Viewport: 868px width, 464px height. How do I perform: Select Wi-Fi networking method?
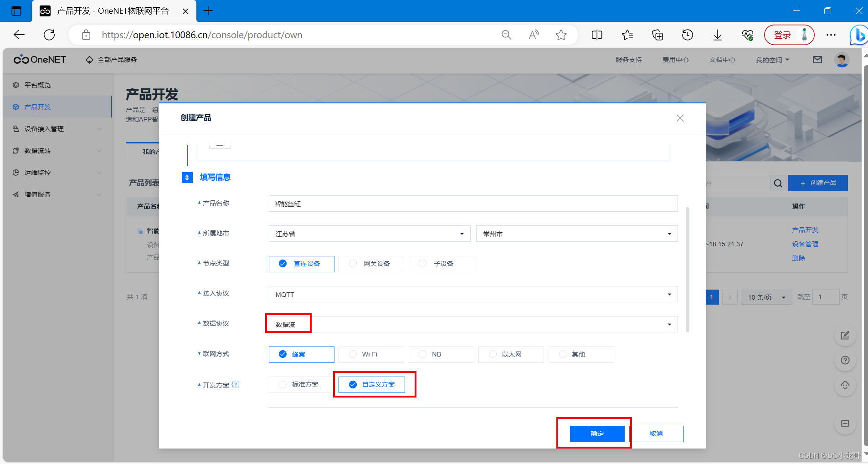371,354
